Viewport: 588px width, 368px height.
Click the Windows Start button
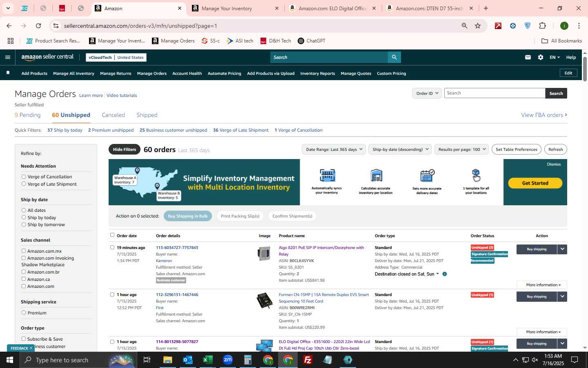coord(10,360)
